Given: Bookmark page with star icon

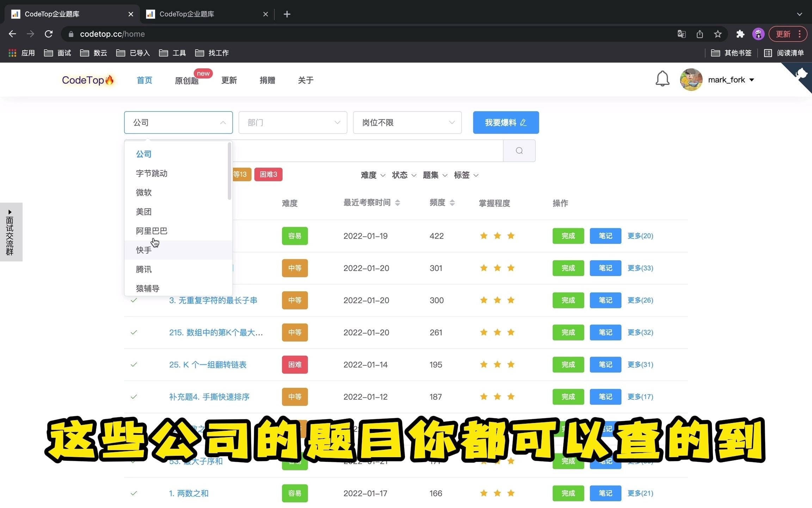Looking at the screenshot, I should point(718,34).
